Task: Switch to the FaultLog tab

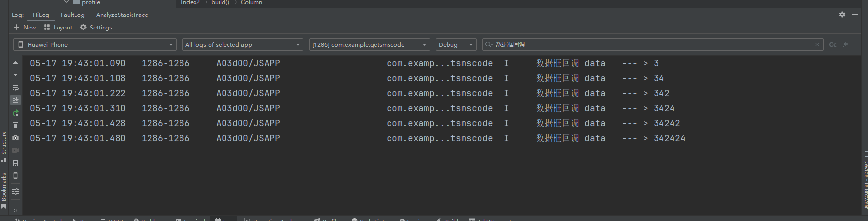Action: point(73,15)
